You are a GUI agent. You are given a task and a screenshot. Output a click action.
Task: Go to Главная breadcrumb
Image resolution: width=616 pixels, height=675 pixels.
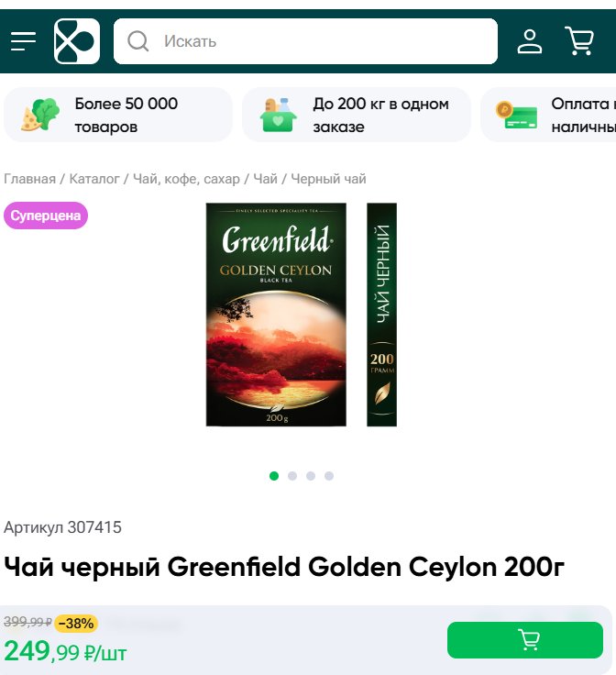tap(29, 179)
